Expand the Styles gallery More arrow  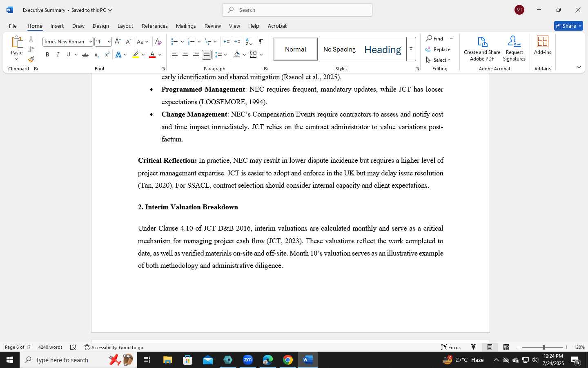pos(411,49)
